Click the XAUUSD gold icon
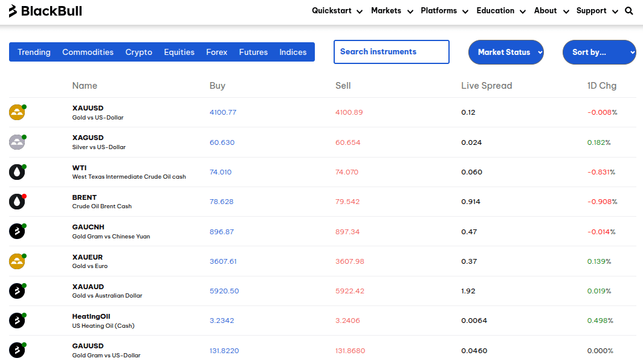Image resolution: width=643 pixels, height=364 pixels. [x=17, y=112]
